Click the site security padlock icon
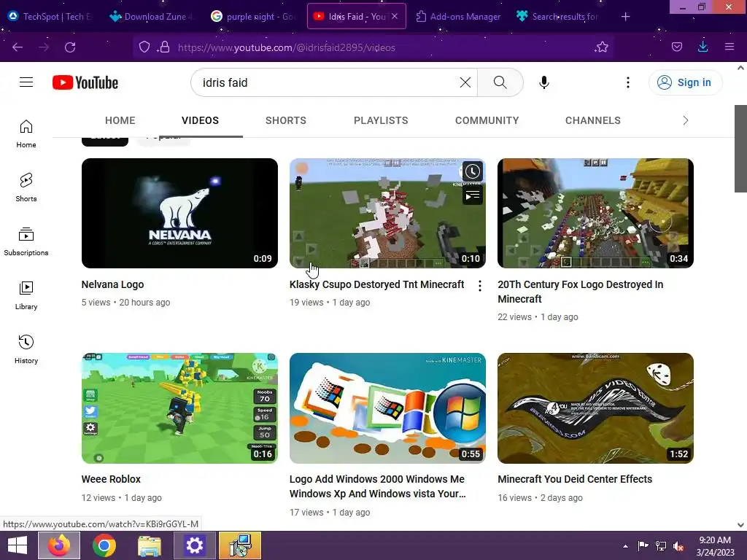Viewport: 747px width, 560px height. [x=164, y=47]
